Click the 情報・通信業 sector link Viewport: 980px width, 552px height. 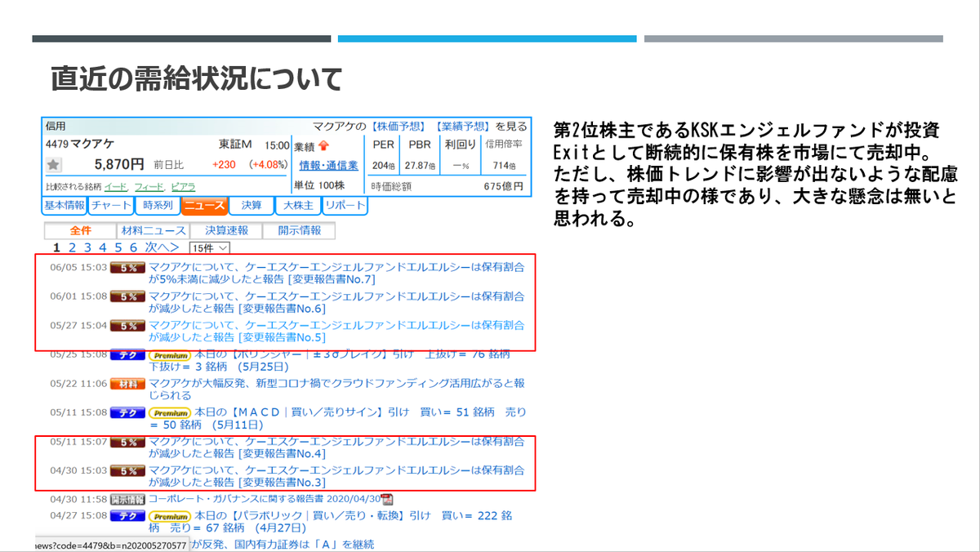pos(327,166)
